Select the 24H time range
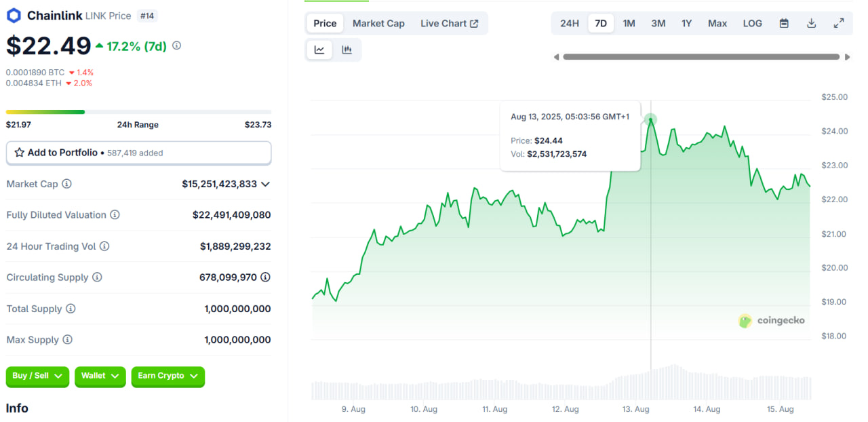This screenshot has height=422, width=868. 570,23
